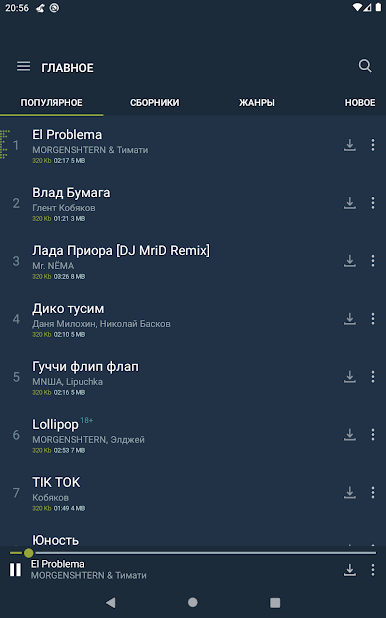Download the Влад Бумага track
The height and width of the screenshot is (618, 386).
click(350, 203)
